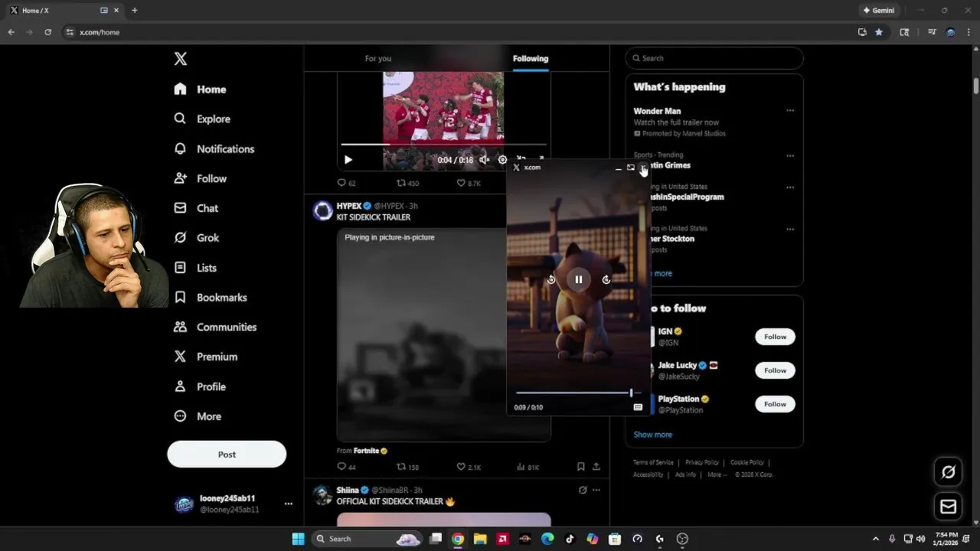
Task: Click the HYPEX username link
Action: coord(348,206)
